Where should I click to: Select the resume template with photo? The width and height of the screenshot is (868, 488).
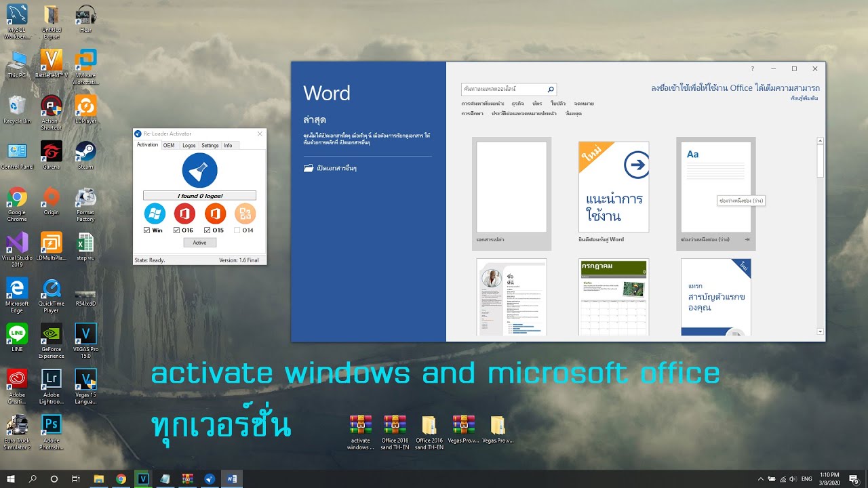(x=512, y=297)
